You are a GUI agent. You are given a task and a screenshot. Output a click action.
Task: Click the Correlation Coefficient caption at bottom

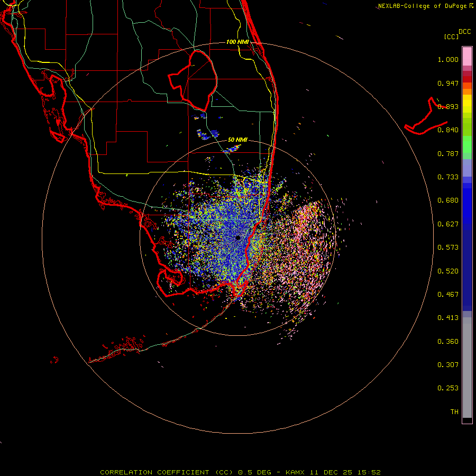click(240, 472)
